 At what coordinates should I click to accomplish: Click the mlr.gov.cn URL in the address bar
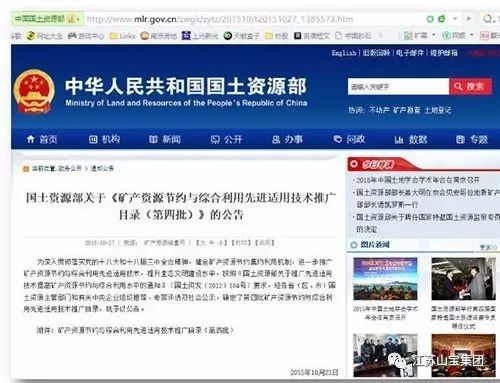[220, 19]
